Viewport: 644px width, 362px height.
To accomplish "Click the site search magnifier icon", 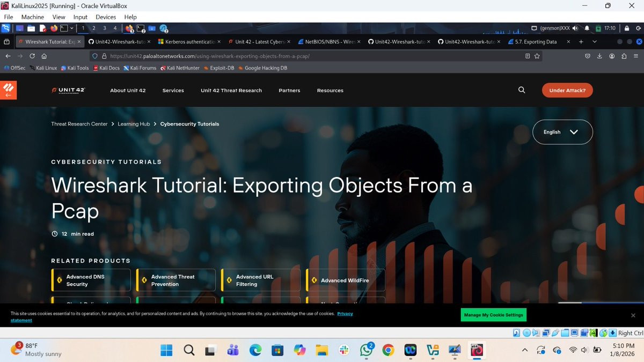I will pyautogui.click(x=522, y=90).
